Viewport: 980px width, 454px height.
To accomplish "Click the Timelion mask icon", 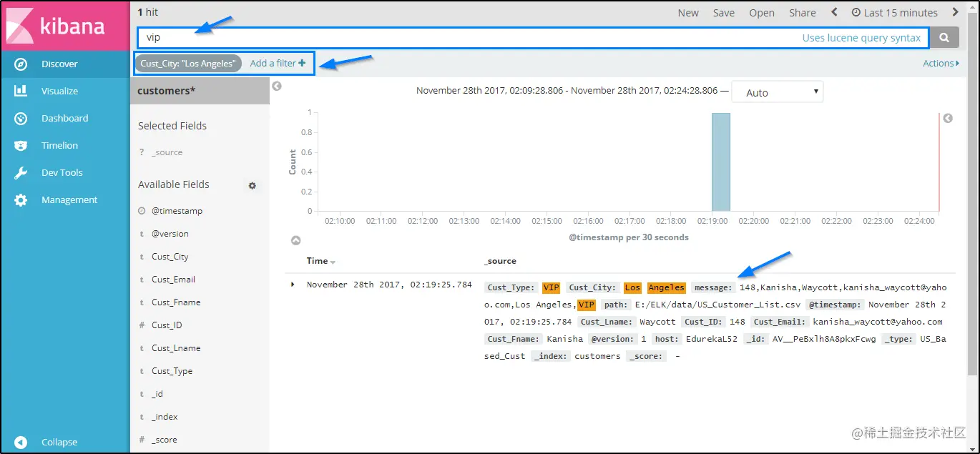I will tap(21, 145).
